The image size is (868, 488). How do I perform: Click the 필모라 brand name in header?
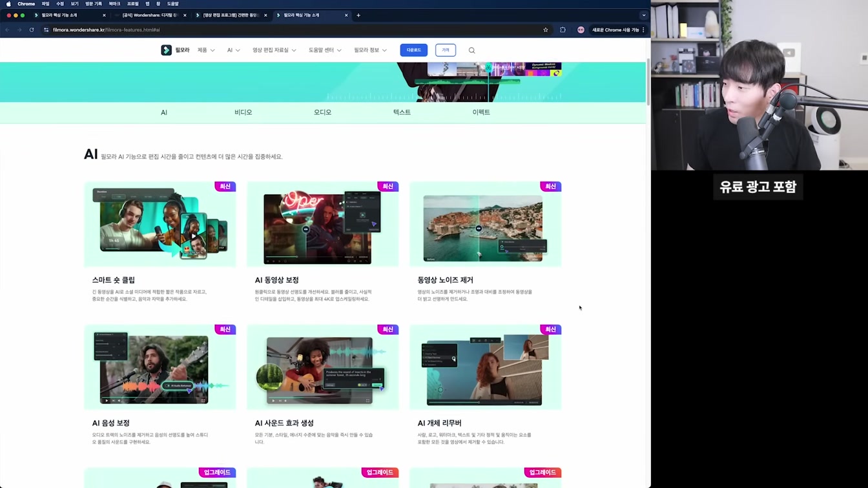point(182,50)
